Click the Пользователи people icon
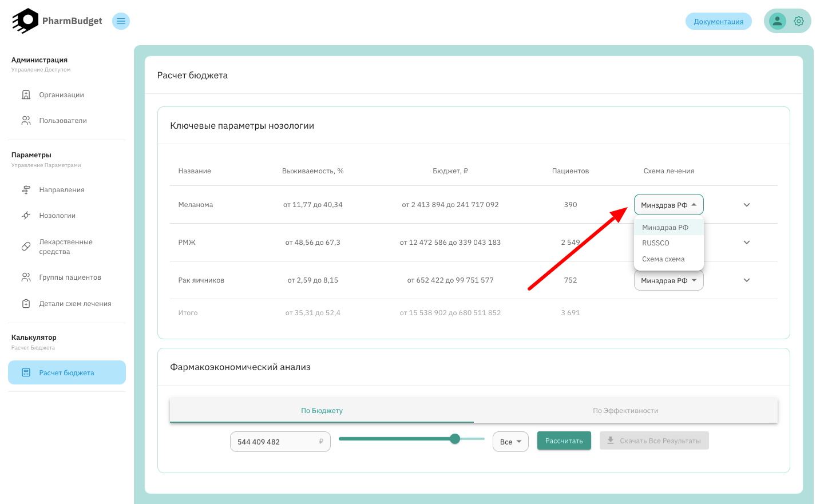This screenshot has height=504, width=824. (26, 121)
